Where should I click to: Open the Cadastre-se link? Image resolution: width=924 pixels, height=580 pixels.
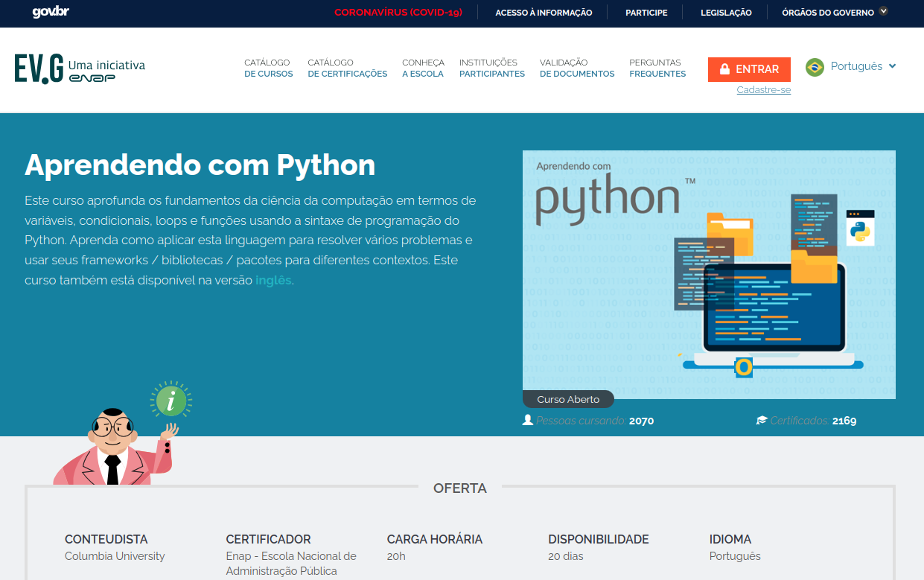763,89
